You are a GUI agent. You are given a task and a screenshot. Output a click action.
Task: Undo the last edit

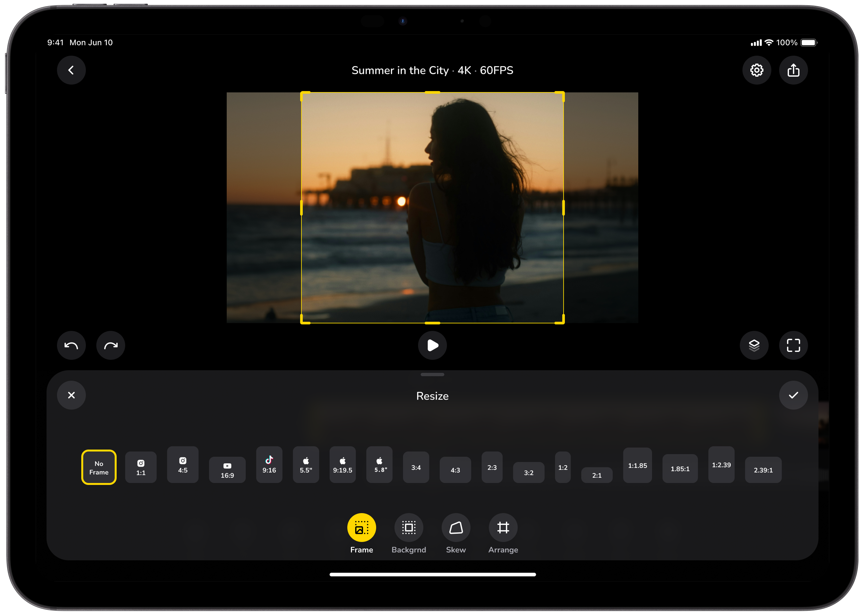coord(71,345)
